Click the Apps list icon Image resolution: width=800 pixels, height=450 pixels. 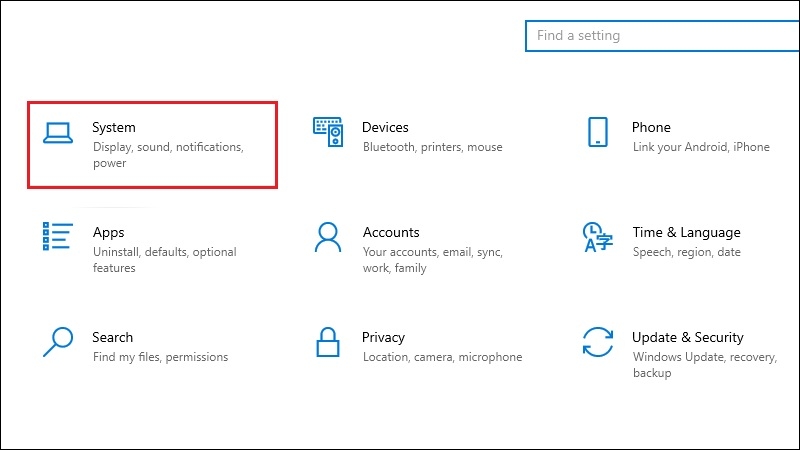(58, 236)
